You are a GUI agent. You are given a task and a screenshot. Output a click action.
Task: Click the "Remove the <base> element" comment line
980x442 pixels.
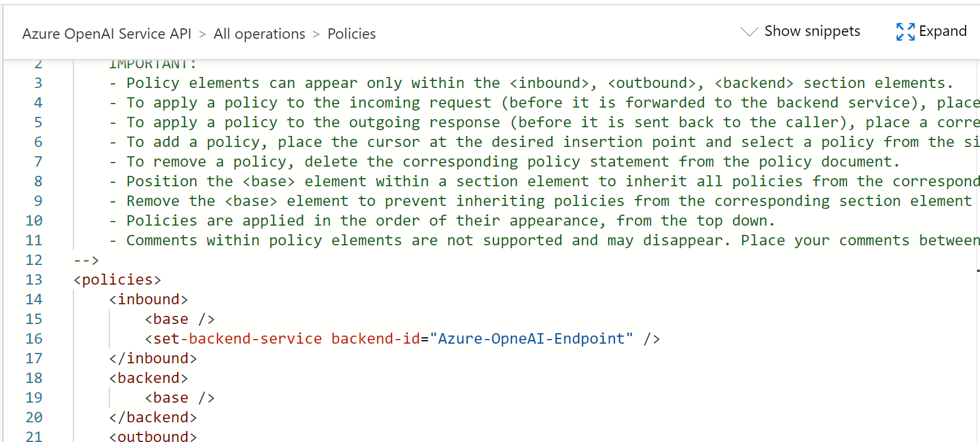(x=541, y=201)
